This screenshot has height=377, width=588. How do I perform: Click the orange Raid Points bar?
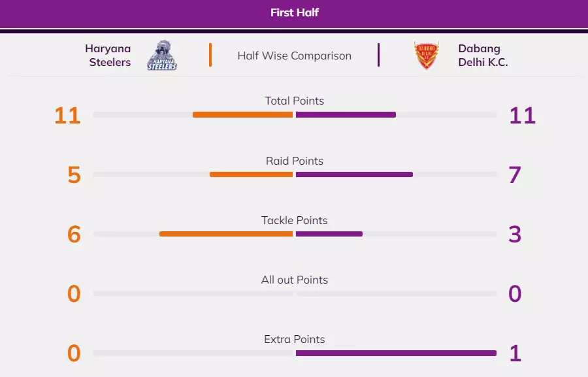point(251,174)
